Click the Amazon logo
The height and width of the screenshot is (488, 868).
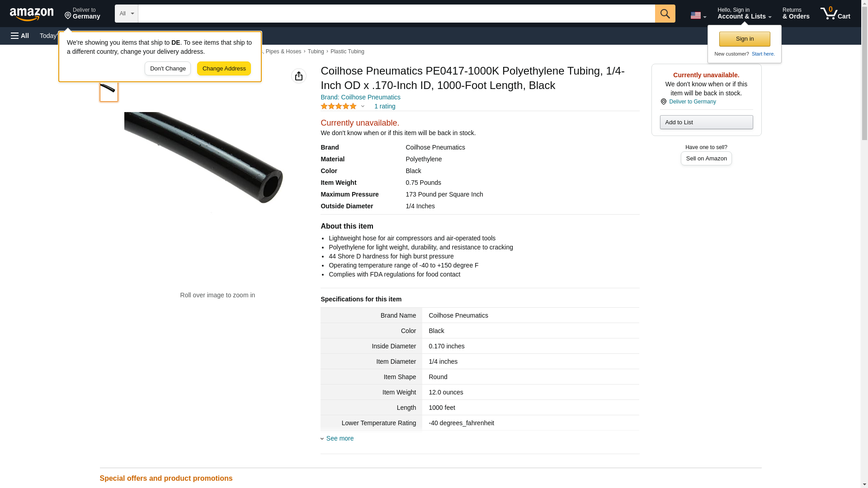(x=32, y=14)
